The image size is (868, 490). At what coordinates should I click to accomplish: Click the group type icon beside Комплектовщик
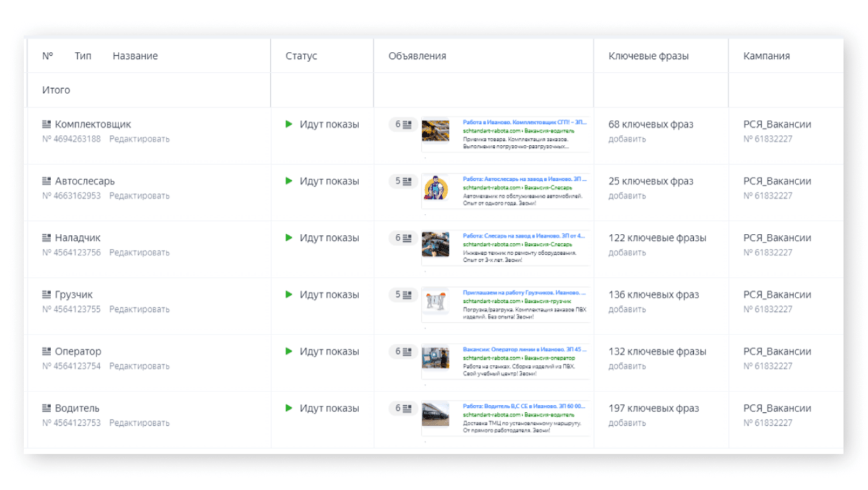coord(47,124)
